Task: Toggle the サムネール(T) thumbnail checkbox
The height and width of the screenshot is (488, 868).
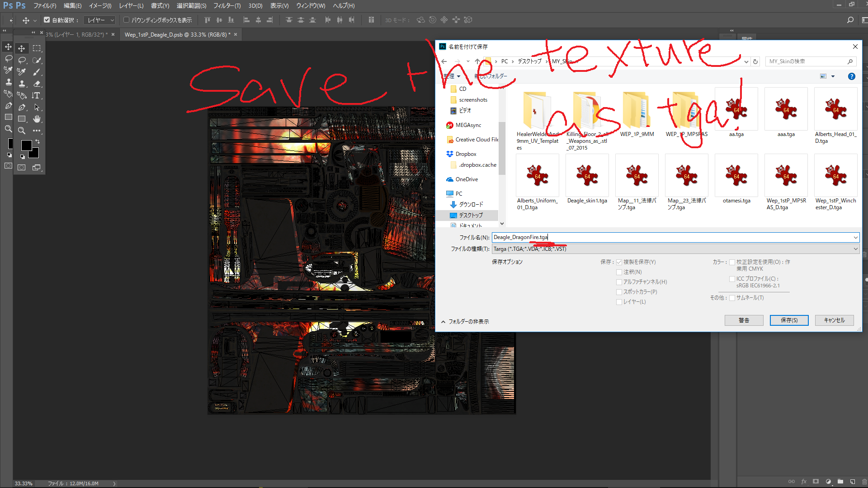Action: [732, 298]
